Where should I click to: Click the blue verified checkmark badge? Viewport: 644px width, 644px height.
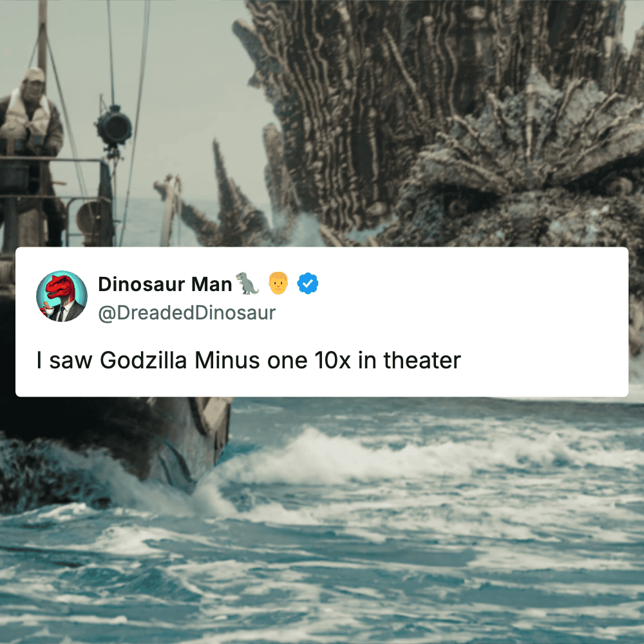pos(308,283)
